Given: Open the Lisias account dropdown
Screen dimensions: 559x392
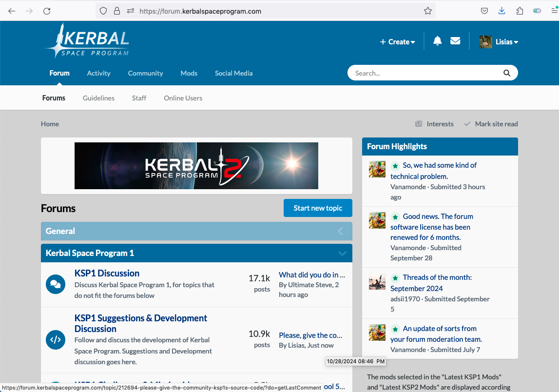Looking at the screenshot, I should (506, 42).
